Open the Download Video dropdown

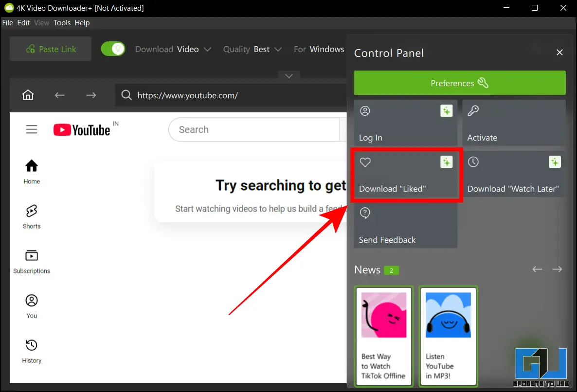(173, 49)
